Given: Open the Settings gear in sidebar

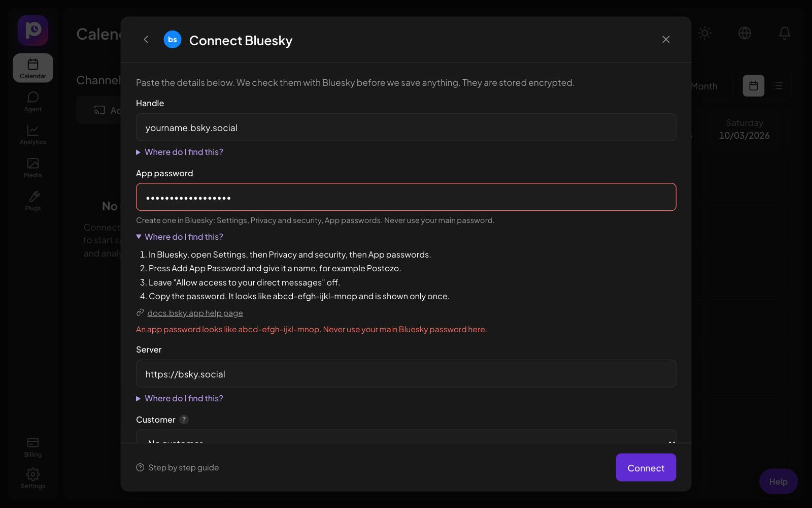Looking at the screenshot, I should (x=33, y=479).
